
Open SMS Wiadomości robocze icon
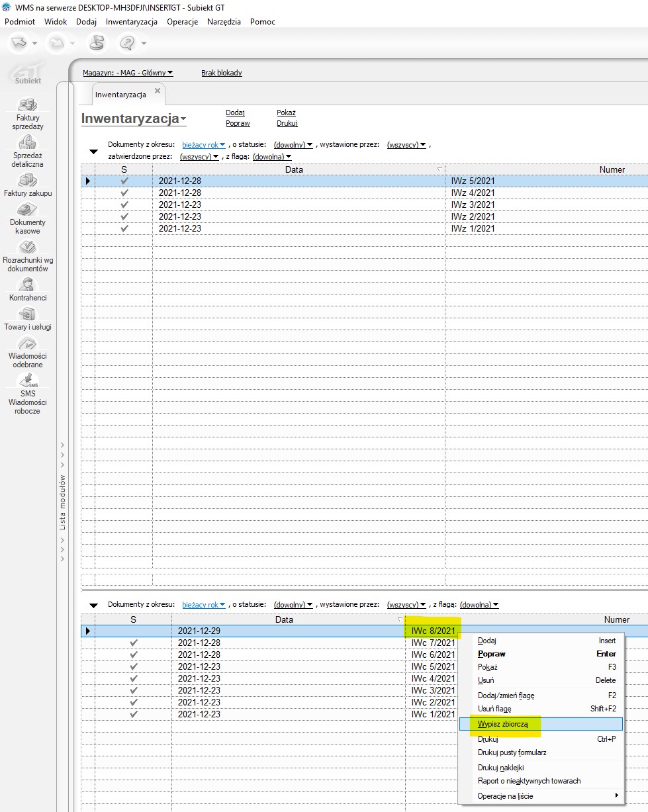click(x=28, y=381)
